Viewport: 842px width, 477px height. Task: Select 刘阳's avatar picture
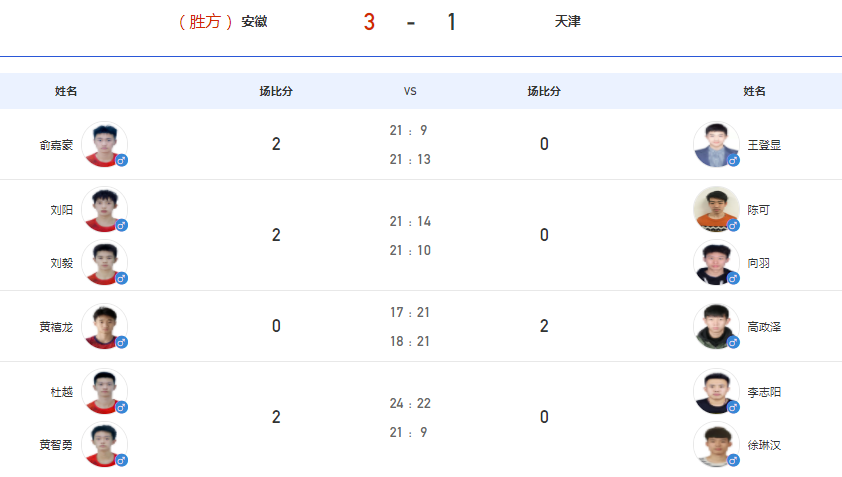[x=104, y=209]
